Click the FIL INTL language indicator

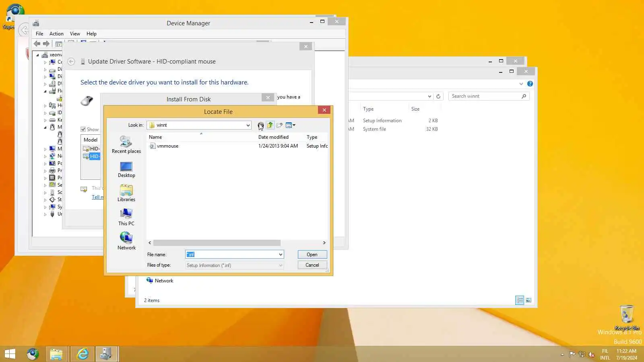click(x=605, y=354)
